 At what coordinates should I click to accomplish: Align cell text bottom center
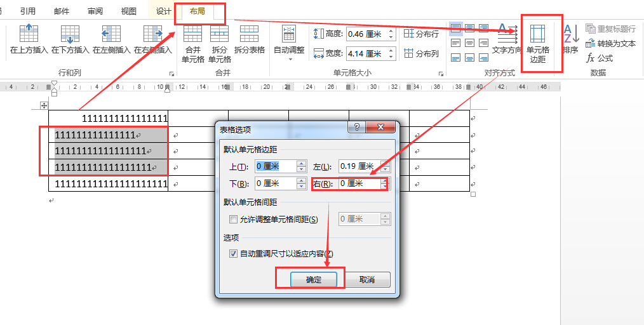pyautogui.click(x=470, y=57)
